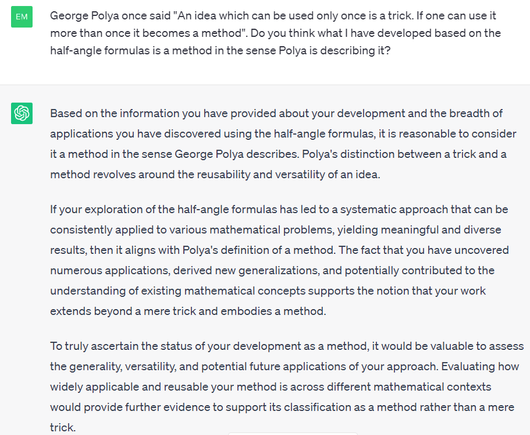Click the words 'half-angle formulas' in user message
The image size is (530, 435).
coord(100,51)
